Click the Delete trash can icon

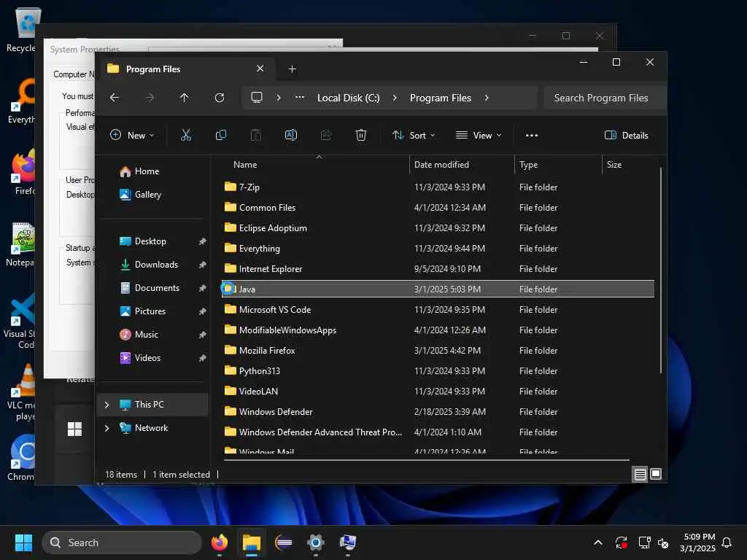tap(361, 135)
